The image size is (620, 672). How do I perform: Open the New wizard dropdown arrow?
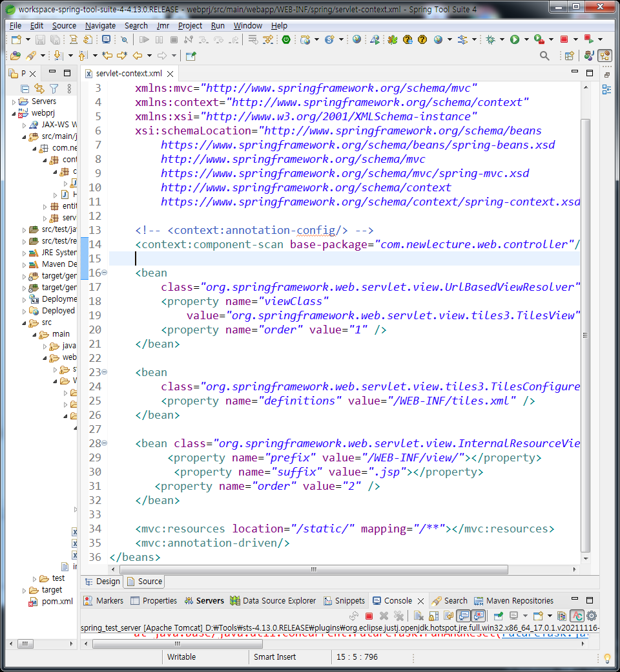28,40
